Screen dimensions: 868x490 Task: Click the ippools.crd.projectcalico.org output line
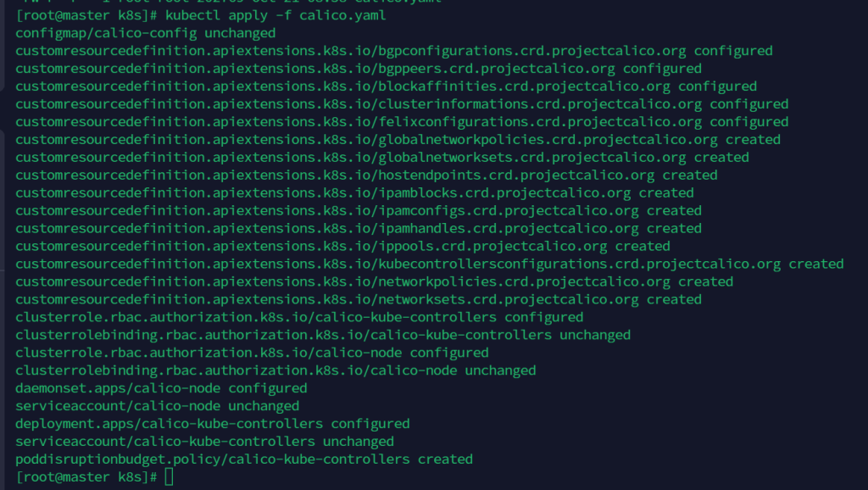[342, 247]
